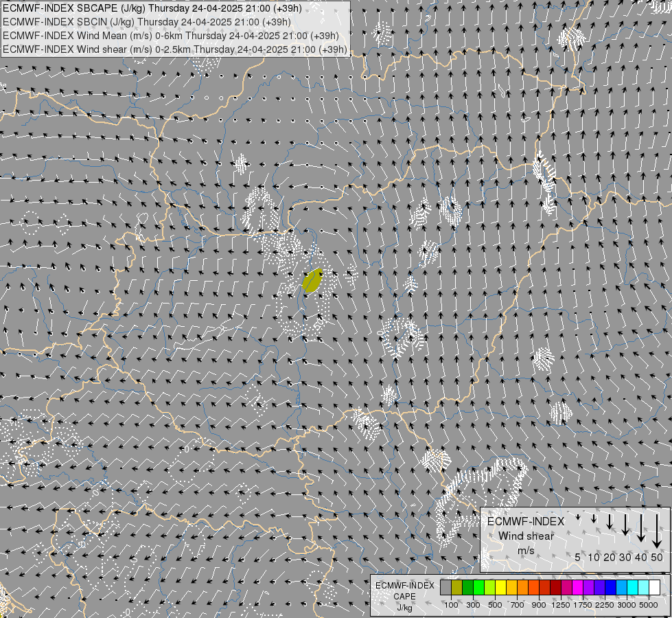Click 'ECMWF-INDEX' in the CAPE legend box
Image resolution: width=672 pixels, height=618 pixels.
click(404, 586)
